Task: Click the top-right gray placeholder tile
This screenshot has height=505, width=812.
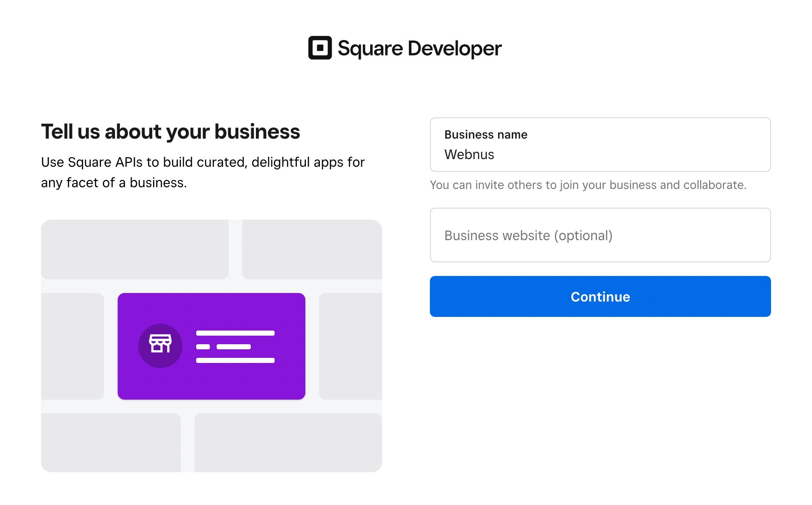Action: click(312, 249)
